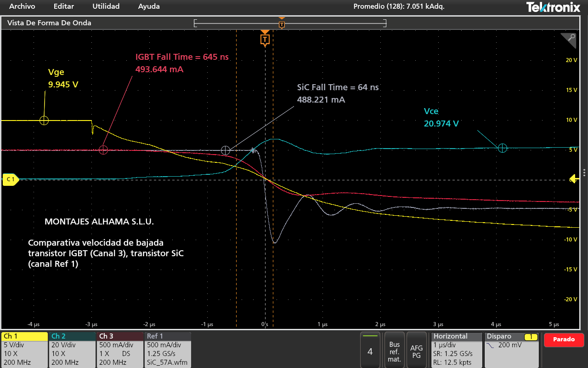Image resolution: width=588 pixels, height=368 pixels.
Task: Click the MONTAJES ALHAMA S.L.U. annotation
Action: (x=99, y=222)
